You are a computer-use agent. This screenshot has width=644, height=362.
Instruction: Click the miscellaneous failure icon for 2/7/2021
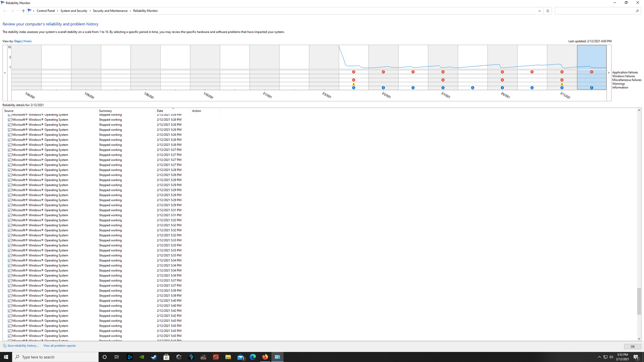point(443,80)
